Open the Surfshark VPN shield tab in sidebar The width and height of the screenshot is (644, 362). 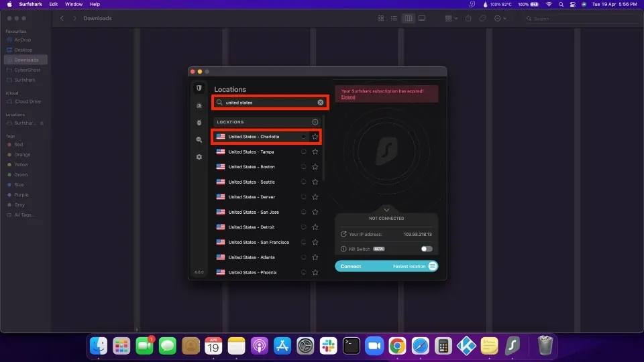pos(199,88)
